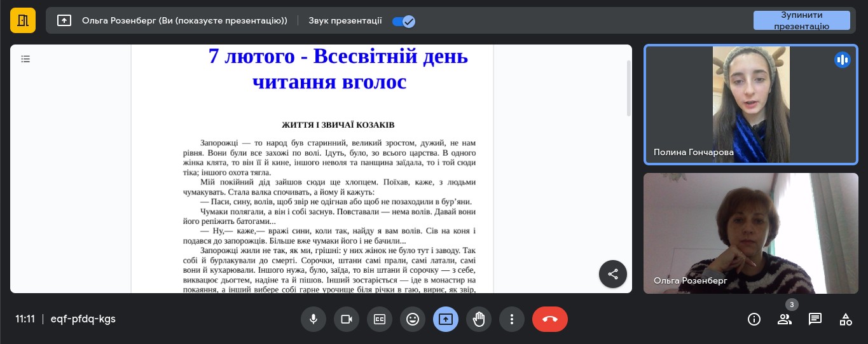Click the document vertical scrollbar
Screen dimensions: 868x344
pos(629,89)
